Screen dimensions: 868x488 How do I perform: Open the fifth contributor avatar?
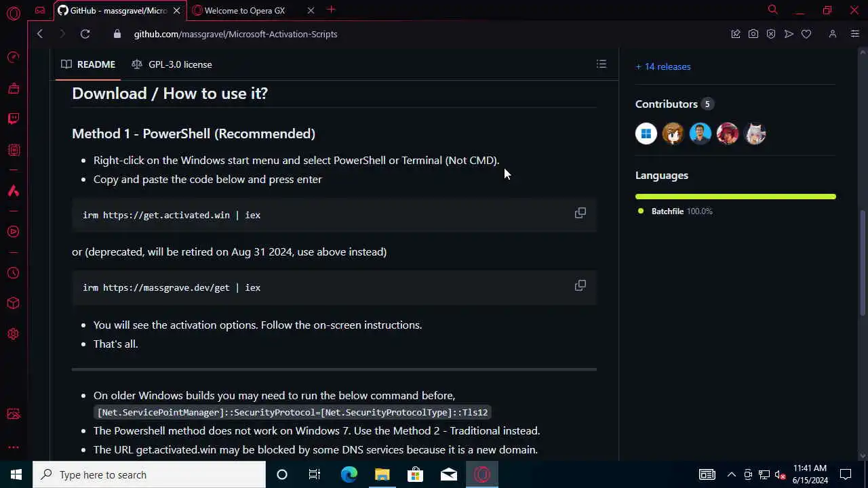(755, 134)
